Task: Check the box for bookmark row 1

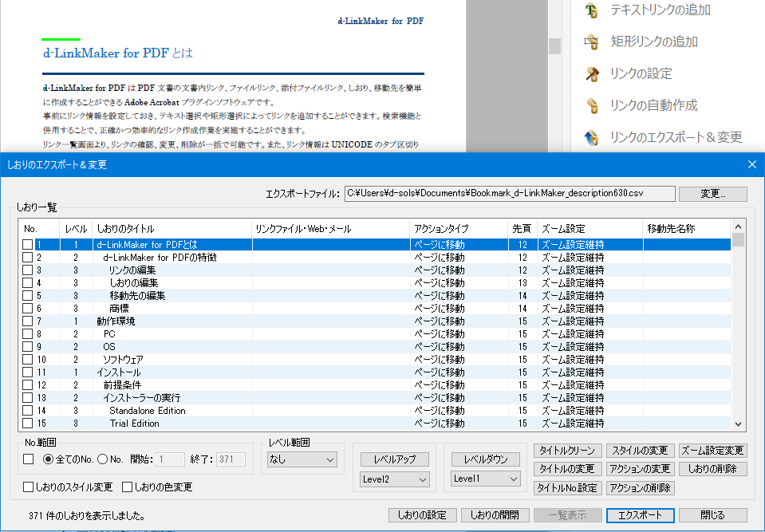Action: pyautogui.click(x=28, y=245)
